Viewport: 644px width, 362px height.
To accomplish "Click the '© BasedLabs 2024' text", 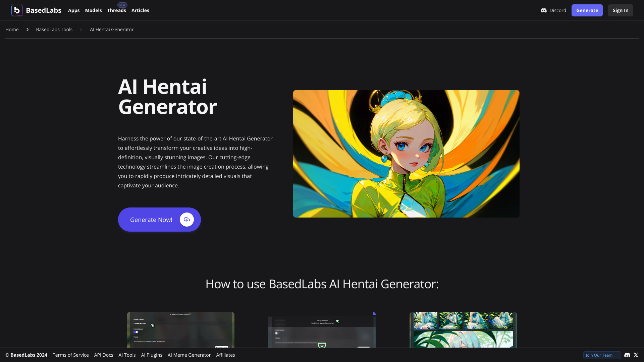I will 26,355.
